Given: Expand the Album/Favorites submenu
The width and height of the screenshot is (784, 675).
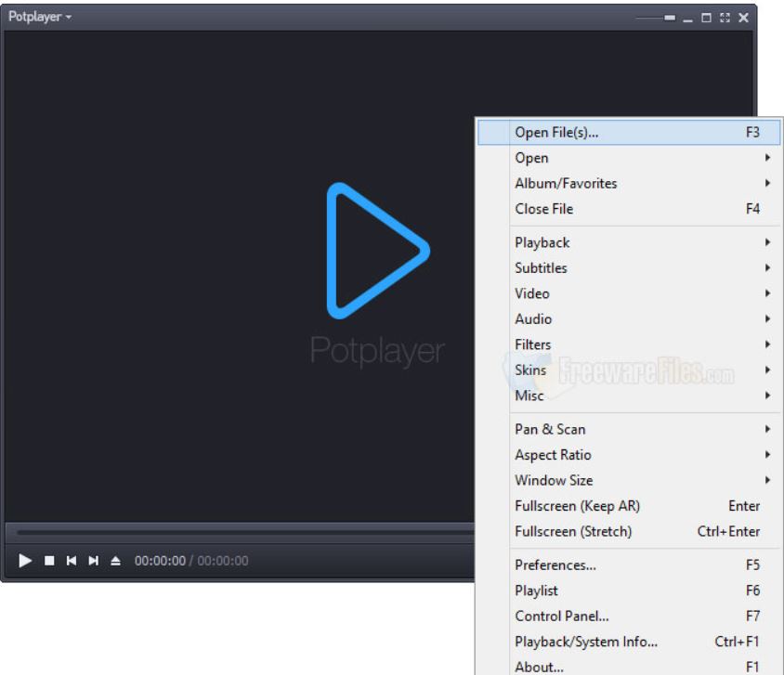Looking at the screenshot, I should point(629,183).
